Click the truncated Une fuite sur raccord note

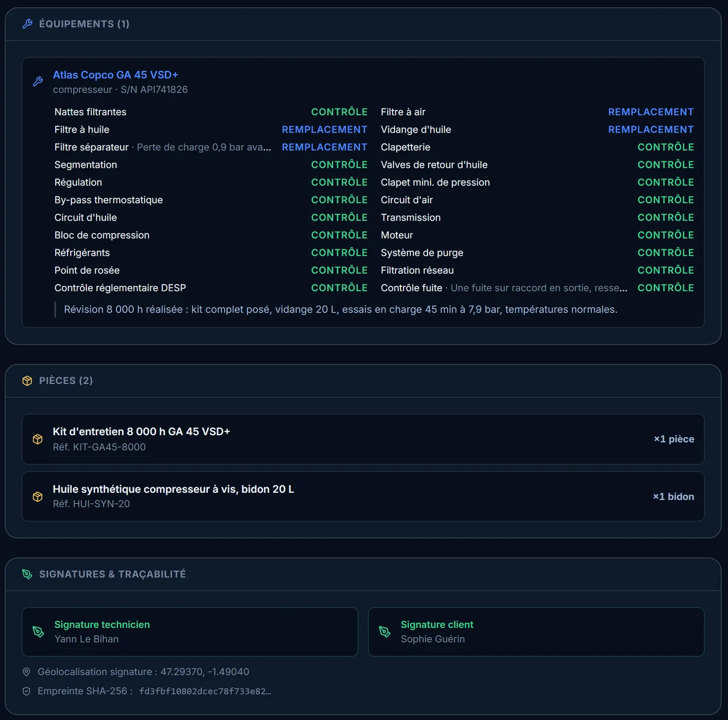[x=539, y=288]
